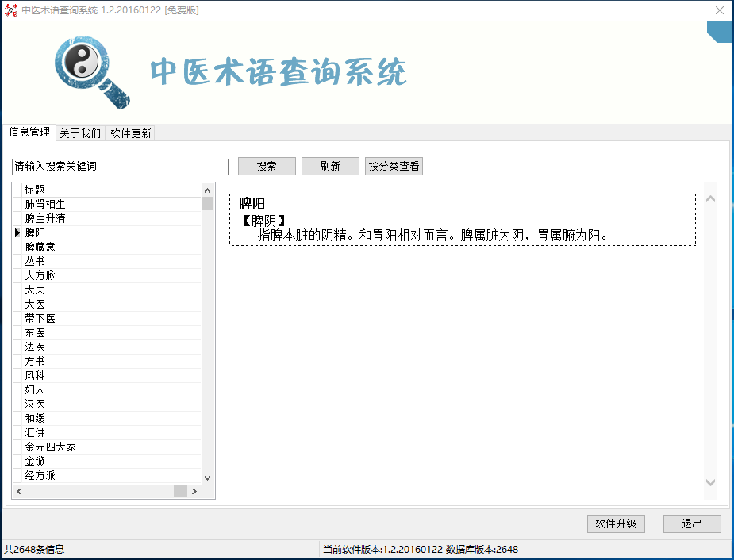Click the search keyword input field
Viewport: 734px width, 560px height.
point(119,167)
